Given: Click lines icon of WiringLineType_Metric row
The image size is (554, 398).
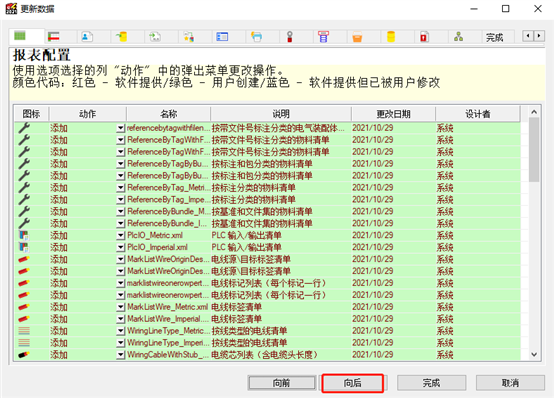Looking at the screenshot, I should click(x=24, y=331).
